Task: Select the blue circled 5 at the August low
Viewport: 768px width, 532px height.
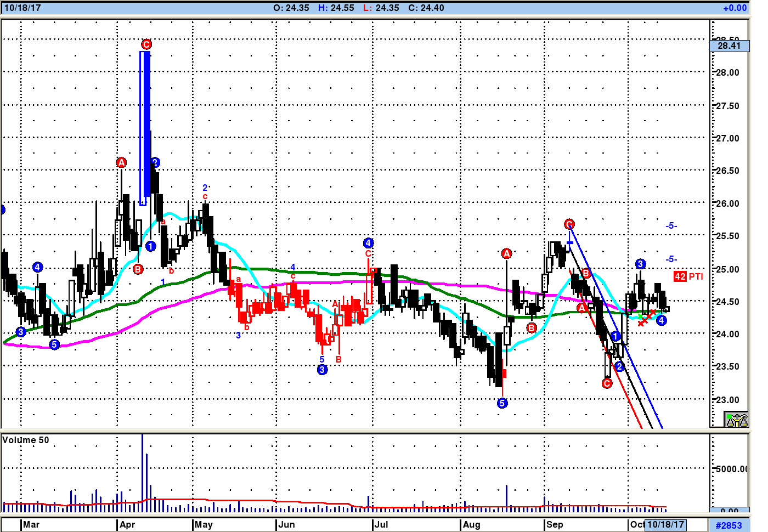Action: point(502,403)
